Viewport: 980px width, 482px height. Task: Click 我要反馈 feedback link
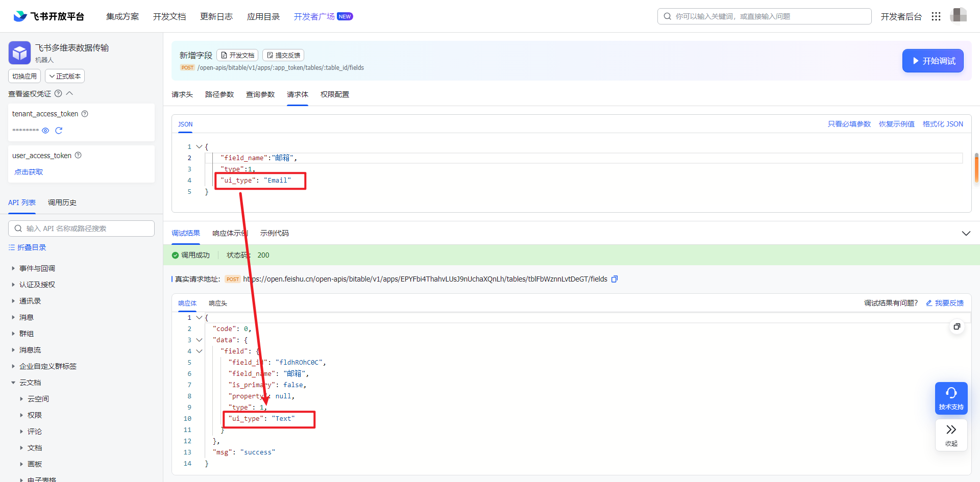point(945,303)
